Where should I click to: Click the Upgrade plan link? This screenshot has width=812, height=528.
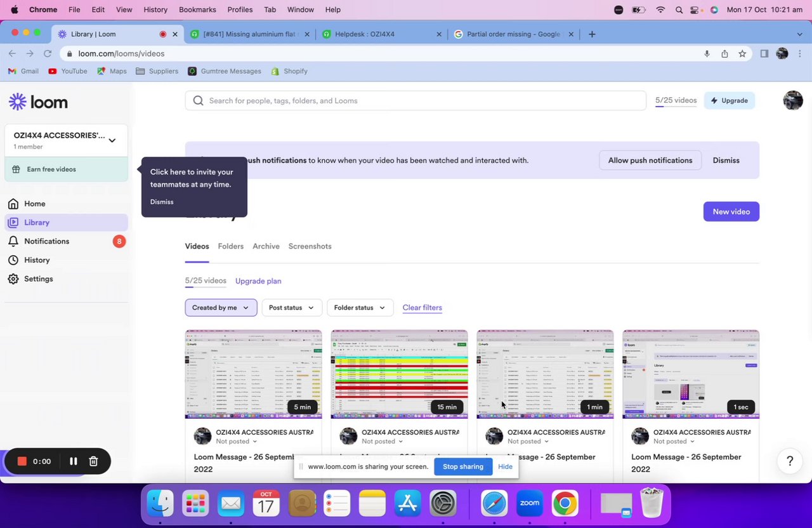(x=258, y=281)
